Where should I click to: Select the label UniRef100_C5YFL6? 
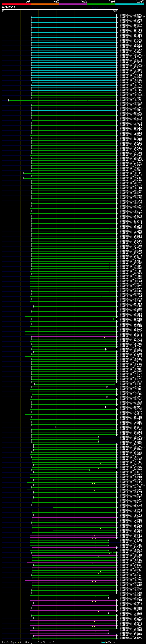[131, 37]
